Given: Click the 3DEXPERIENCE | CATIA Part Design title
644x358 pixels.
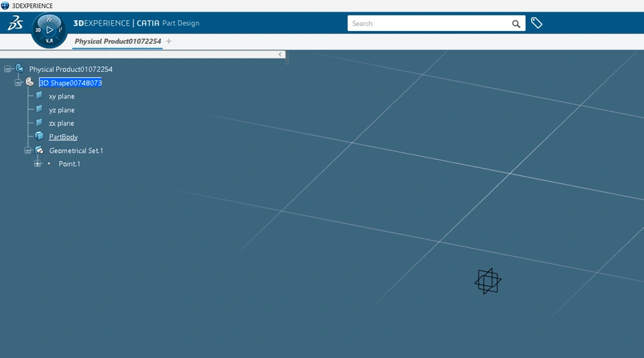Looking at the screenshot, I should (136, 23).
